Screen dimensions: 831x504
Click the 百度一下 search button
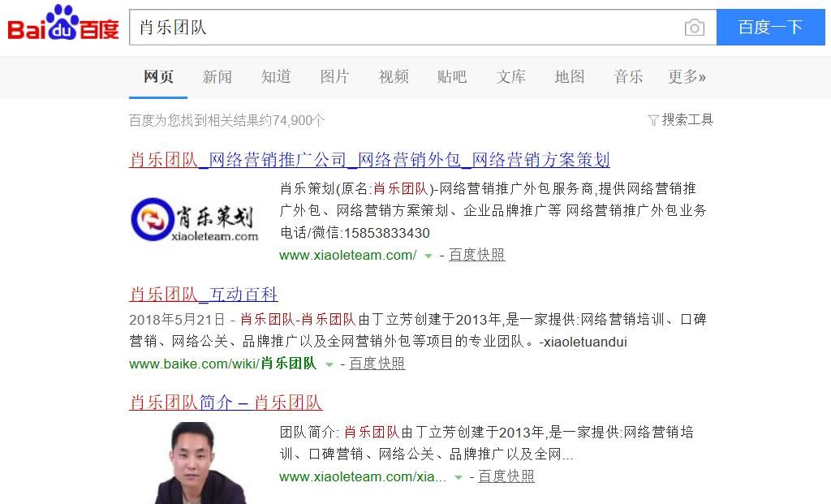771,27
